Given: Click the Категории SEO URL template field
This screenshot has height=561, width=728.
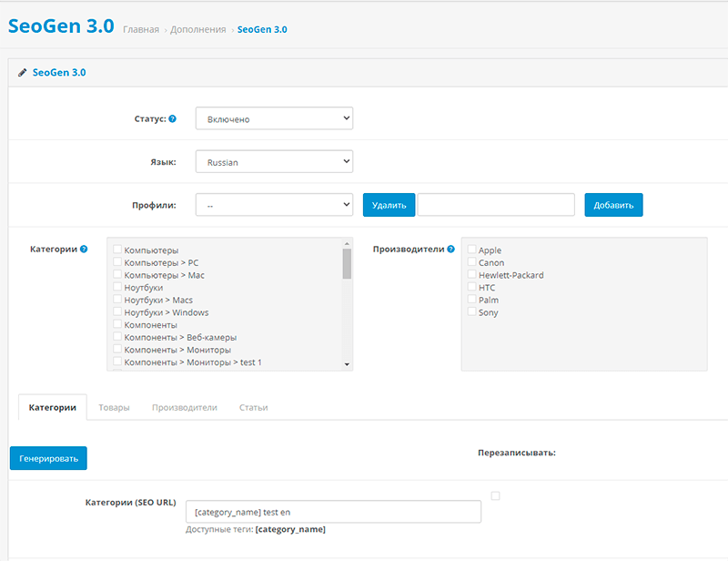Looking at the screenshot, I should click(x=332, y=512).
